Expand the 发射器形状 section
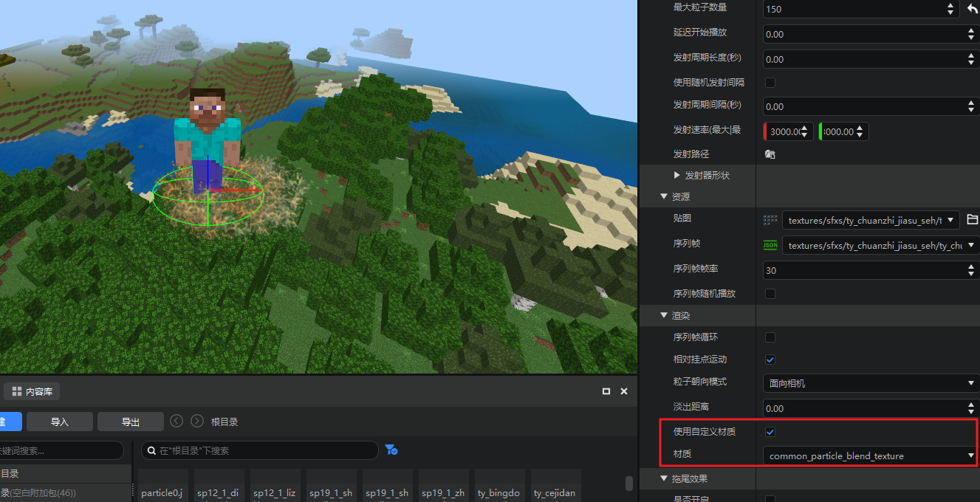 click(677, 176)
